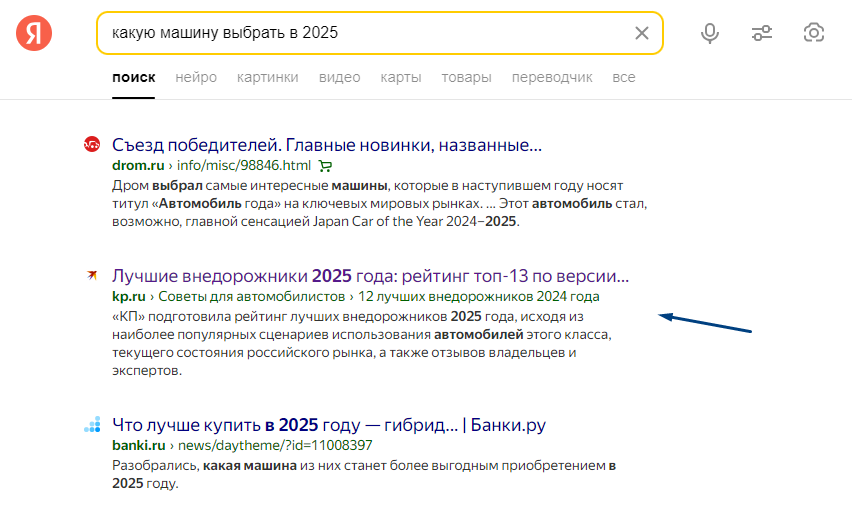Click the kp.ru favicon
The image size is (852, 517).
tap(92, 276)
